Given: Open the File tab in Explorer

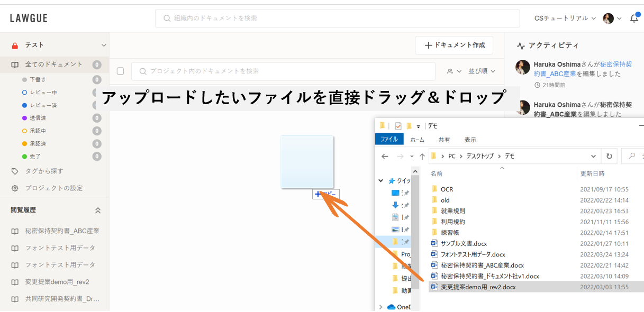Looking at the screenshot, I should [389, 140].
